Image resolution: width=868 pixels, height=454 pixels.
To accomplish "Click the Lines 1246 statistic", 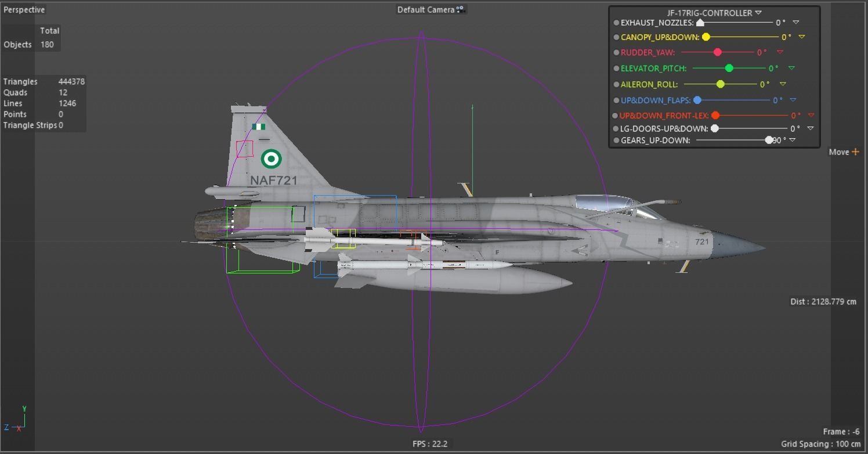I will (39, 104).
